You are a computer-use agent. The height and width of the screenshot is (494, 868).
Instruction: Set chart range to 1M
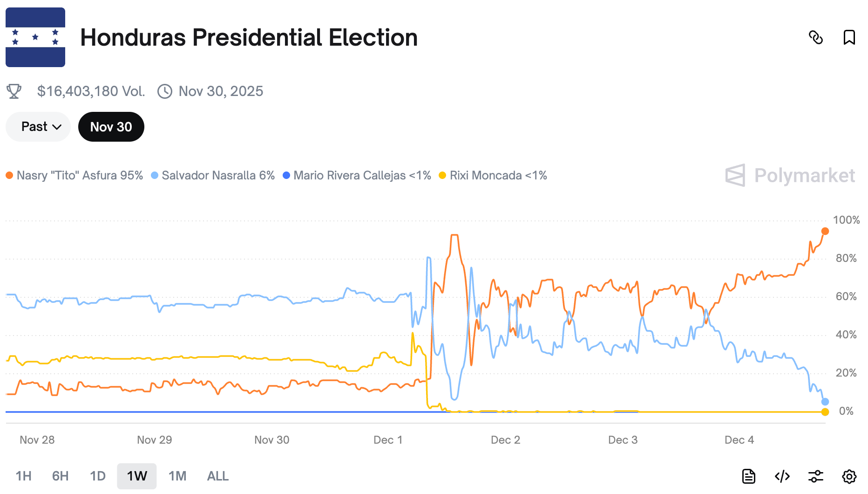pyautogui.click(x=177, y=476)
